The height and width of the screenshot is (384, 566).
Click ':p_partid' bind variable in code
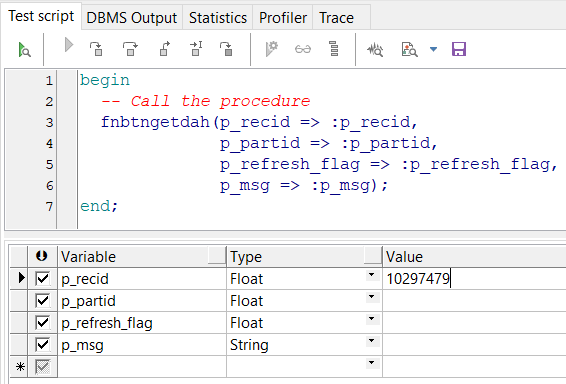tap(386, 144)
